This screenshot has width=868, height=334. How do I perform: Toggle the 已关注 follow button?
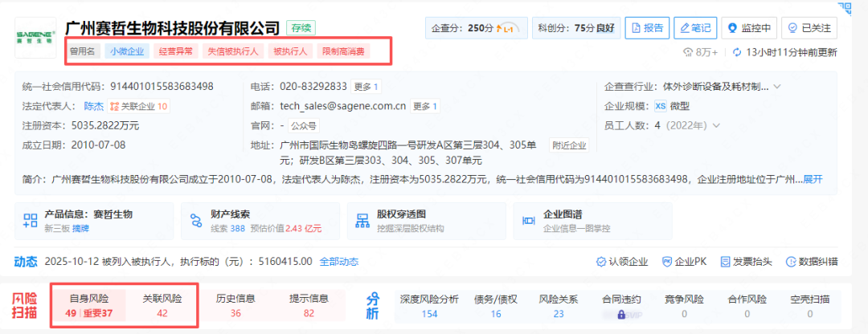(809, 28)
